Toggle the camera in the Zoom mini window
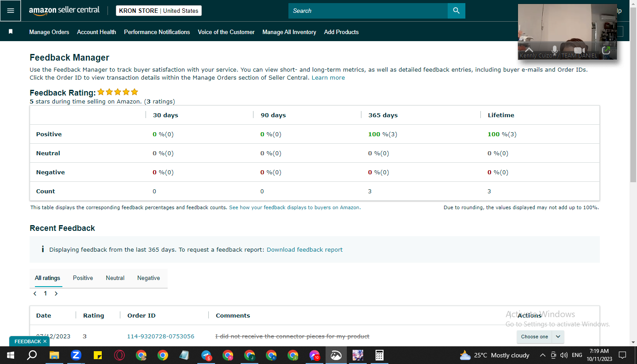Viewport: 637px width, 364px height. coord(579,50)
